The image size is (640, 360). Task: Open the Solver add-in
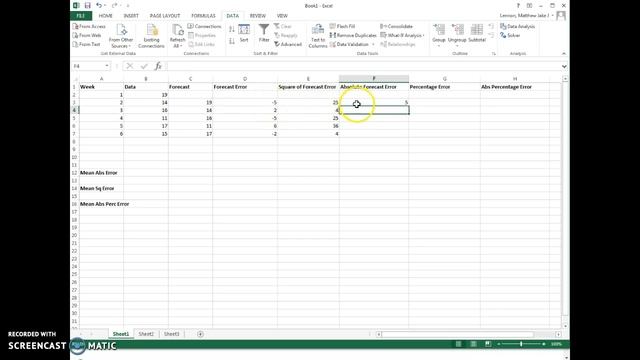[510, 35]
